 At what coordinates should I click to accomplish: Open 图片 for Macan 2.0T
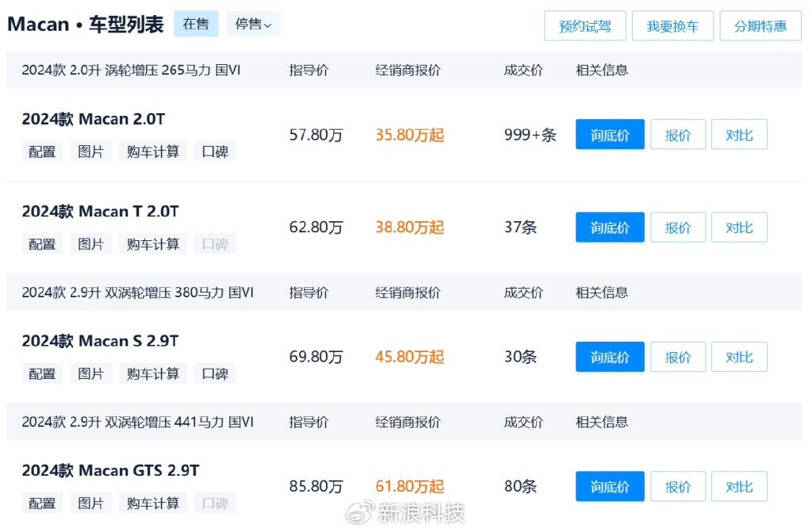tap(90, 151)
